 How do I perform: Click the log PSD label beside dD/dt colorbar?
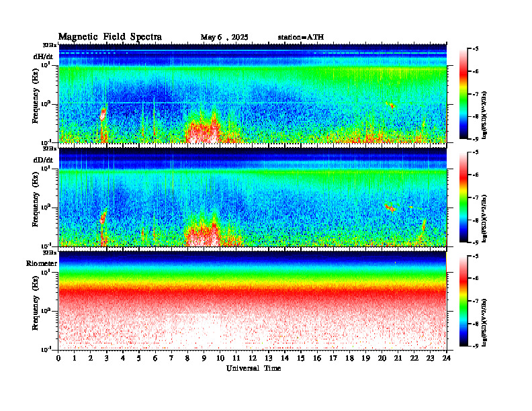tap(484, 218)
